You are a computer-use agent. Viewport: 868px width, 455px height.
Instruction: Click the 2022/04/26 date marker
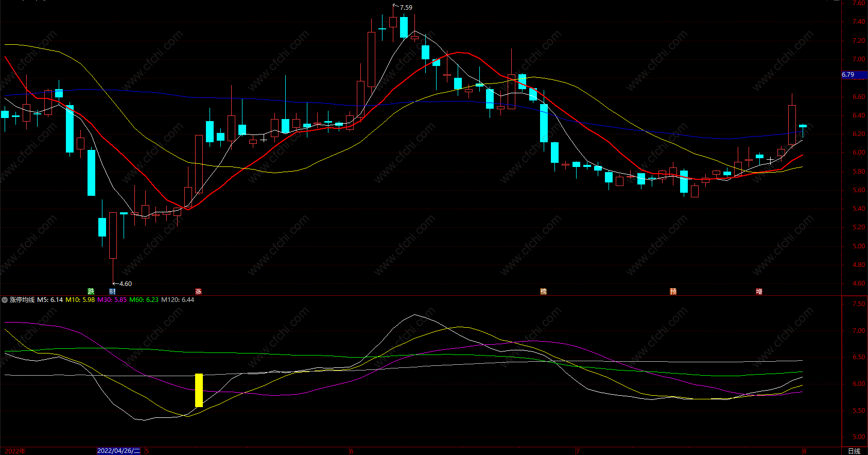point(118,451)
